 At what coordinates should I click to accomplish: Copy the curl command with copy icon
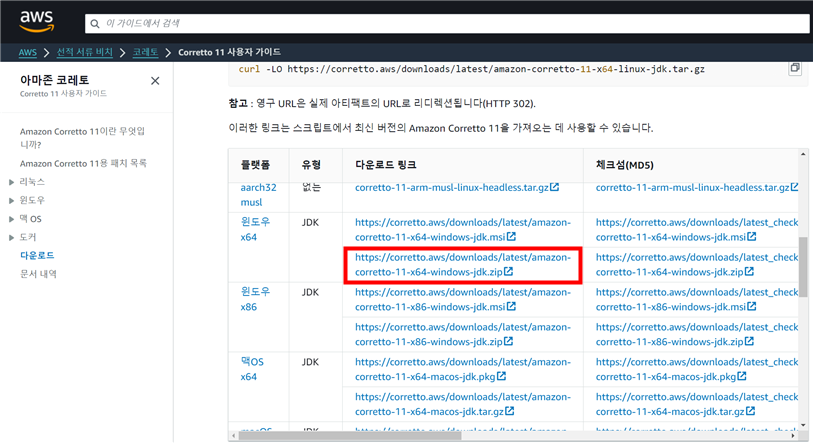(x=795, y=68)
